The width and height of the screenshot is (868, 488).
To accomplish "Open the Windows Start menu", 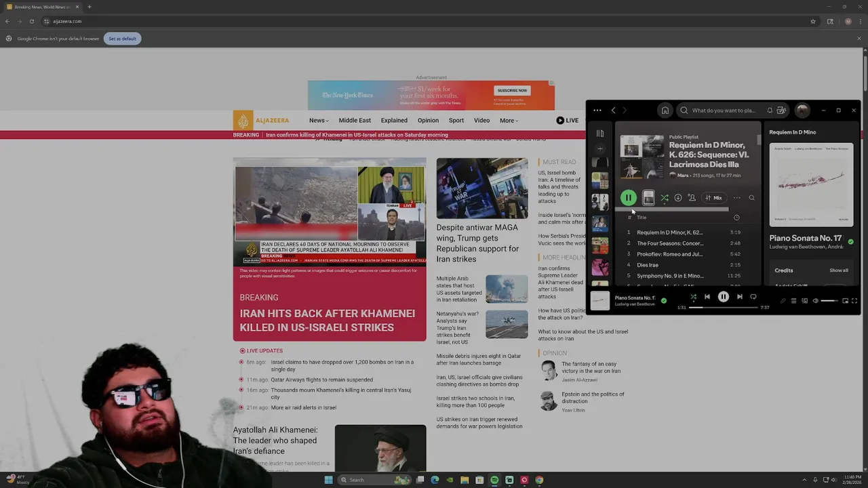I will coord(329,480).
